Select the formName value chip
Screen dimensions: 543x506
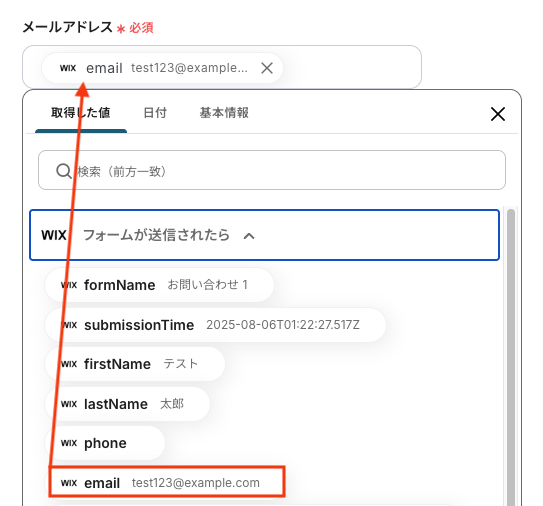pos(159,285)
